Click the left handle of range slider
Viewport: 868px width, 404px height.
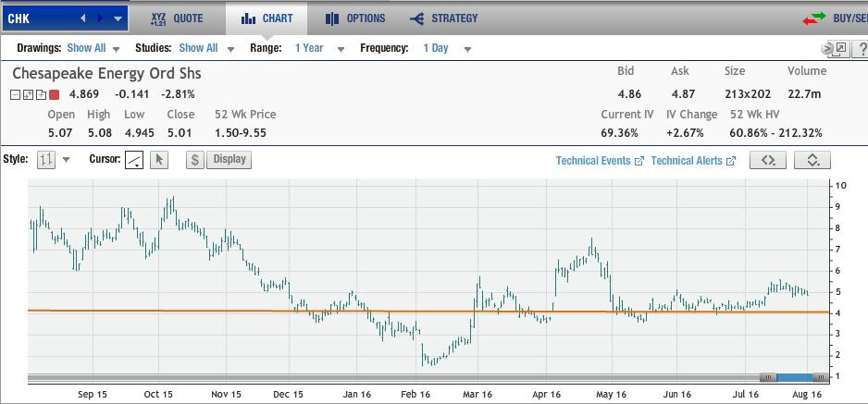tap(768, 377)
